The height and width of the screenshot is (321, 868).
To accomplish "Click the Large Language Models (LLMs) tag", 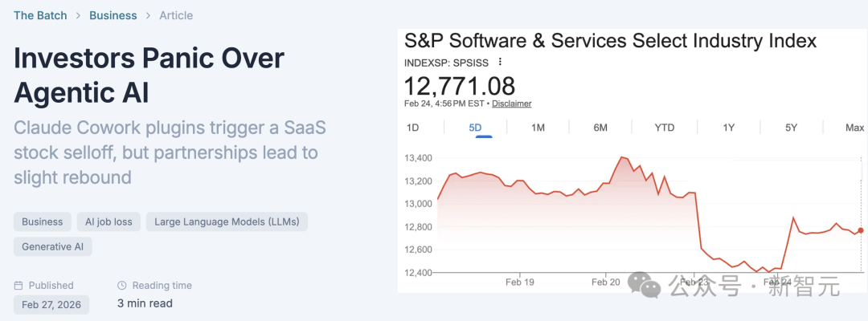I will click(227, 221).
